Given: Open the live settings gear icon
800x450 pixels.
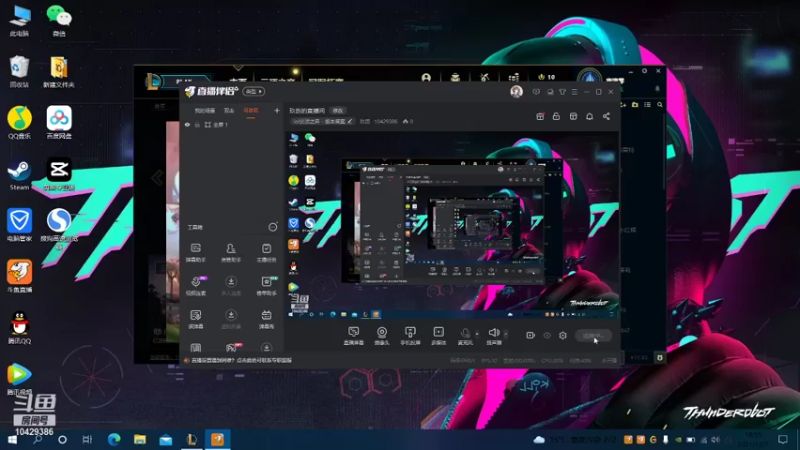Looking at the screenshot, I should pyautogui.click(x=563, y=335).
